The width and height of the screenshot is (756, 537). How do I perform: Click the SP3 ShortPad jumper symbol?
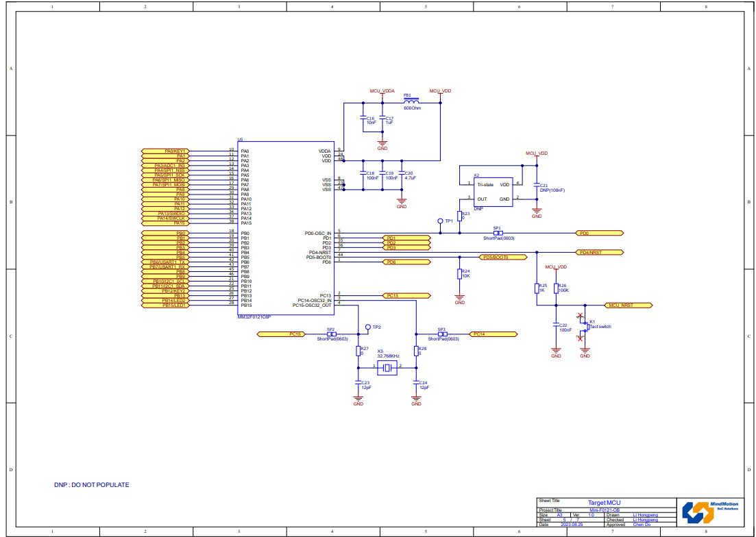point(443,334)
